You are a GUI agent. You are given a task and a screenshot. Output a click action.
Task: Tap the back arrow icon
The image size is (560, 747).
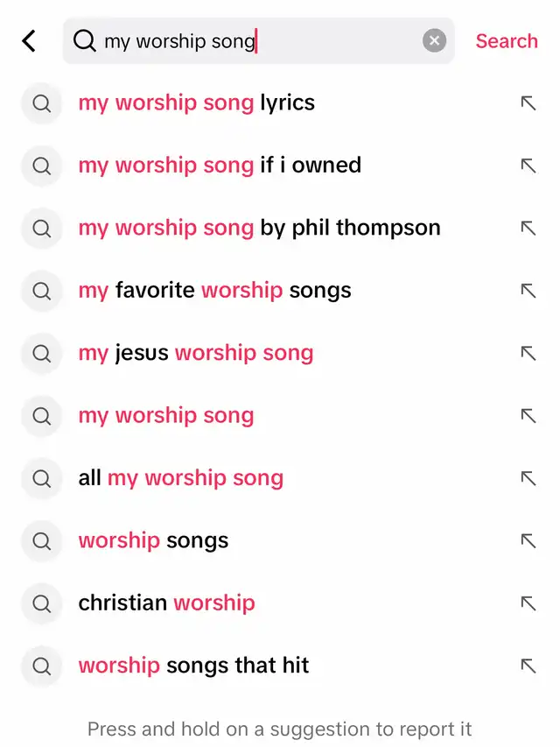29,40
